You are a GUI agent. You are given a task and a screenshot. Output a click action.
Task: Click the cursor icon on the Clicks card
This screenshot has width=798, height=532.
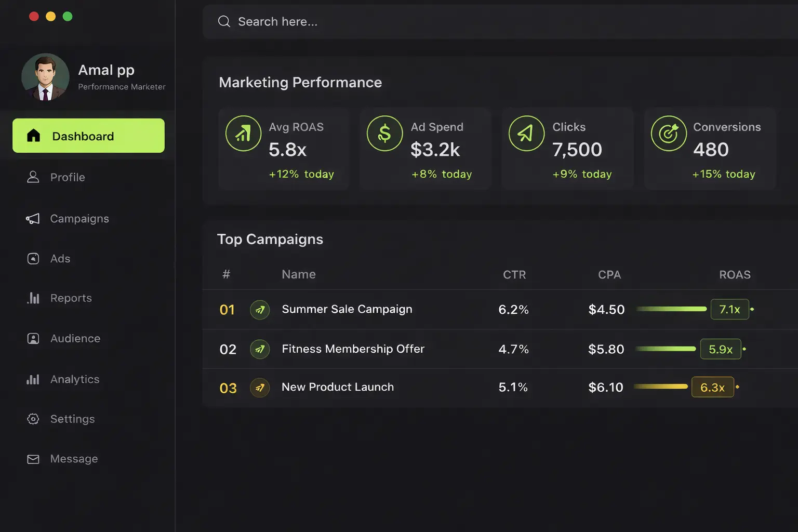[x=526, y=133]
